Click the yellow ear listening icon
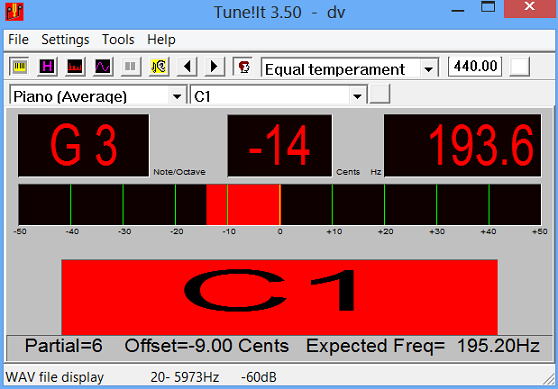This screenshot has width=558, height=389. click(x=158, y=67)
